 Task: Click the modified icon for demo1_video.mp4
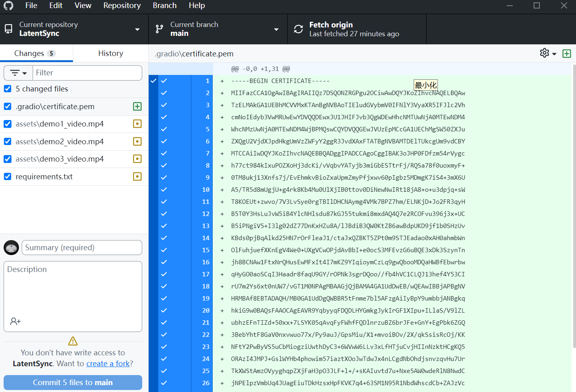(x=137, y=124)
